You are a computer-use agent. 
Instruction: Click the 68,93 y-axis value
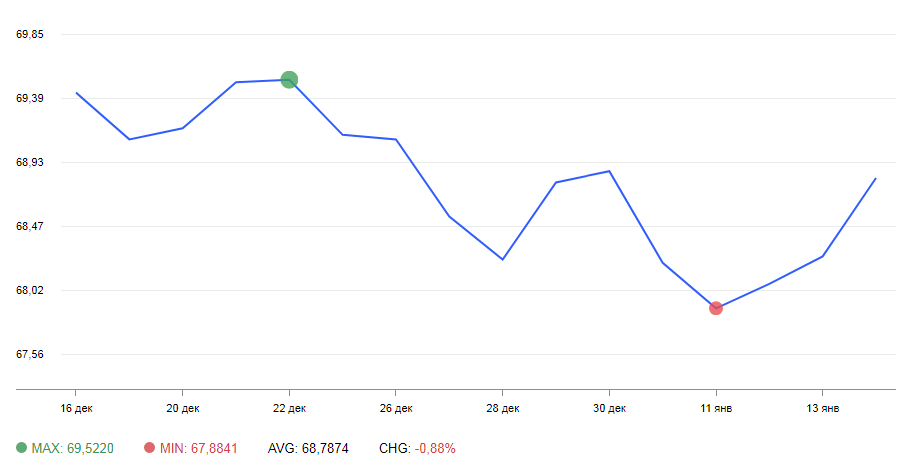pyautogui.click(x=31, y=162)
